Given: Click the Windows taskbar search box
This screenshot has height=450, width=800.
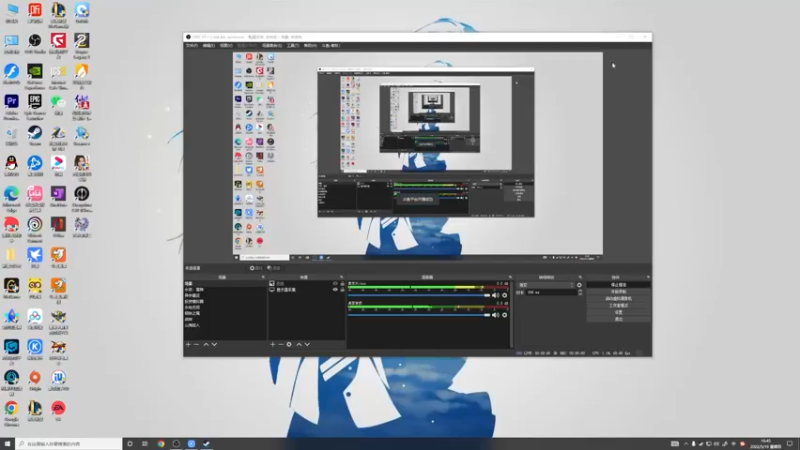Looking at the screenshot, I should click(x=68, y=444).
